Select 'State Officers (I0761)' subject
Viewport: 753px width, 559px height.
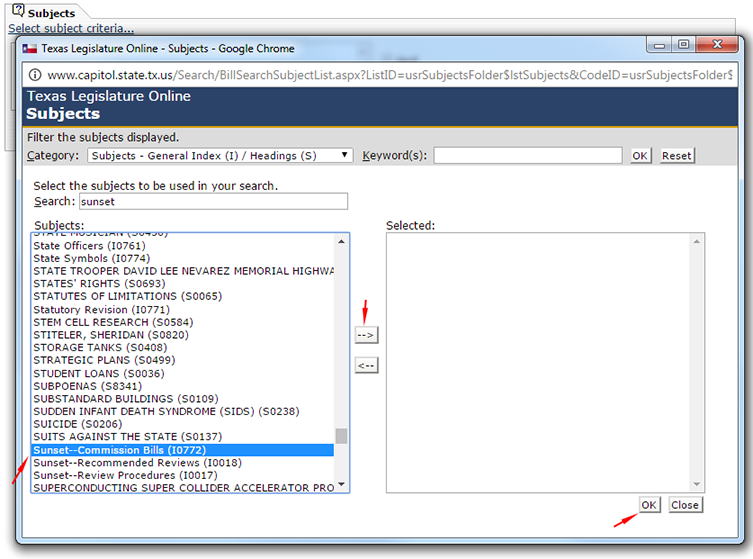[182, 246]
